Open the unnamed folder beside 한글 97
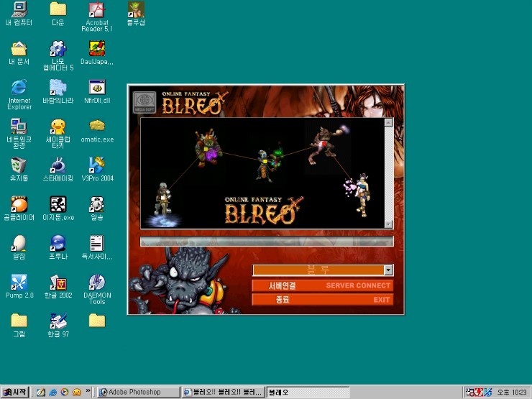This screenshot has height=399, width=532. point(97,321)
